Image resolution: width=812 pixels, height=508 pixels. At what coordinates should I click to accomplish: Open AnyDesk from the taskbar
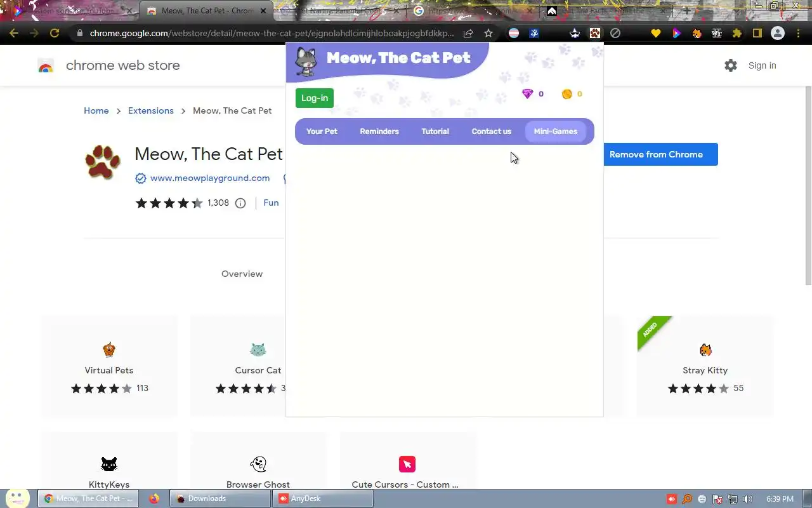(x=322, y=498)
